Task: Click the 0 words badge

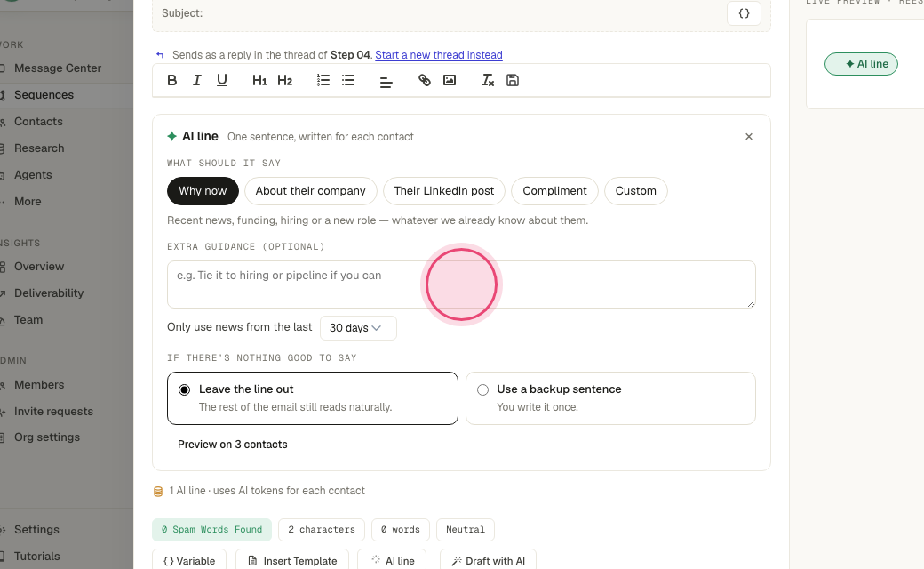Action: pos(401,530)
